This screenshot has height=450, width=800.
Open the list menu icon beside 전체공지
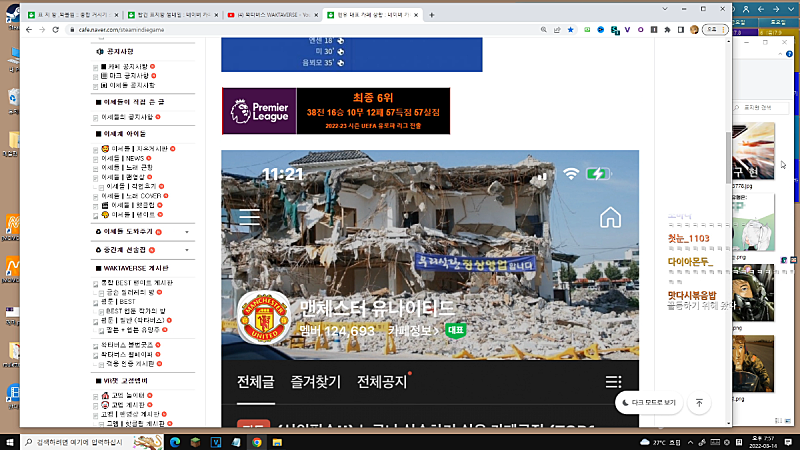(613, 382)
